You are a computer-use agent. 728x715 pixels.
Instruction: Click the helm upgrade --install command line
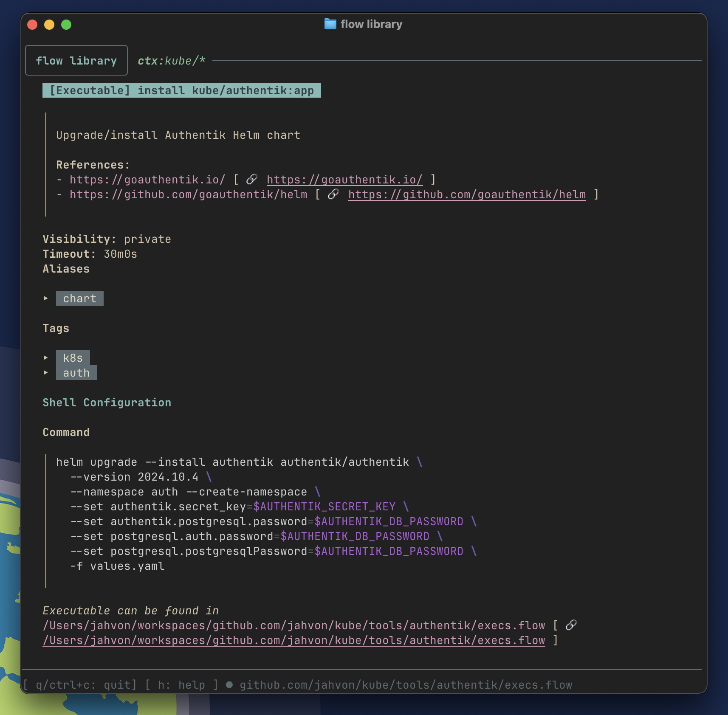click(240, 462)
